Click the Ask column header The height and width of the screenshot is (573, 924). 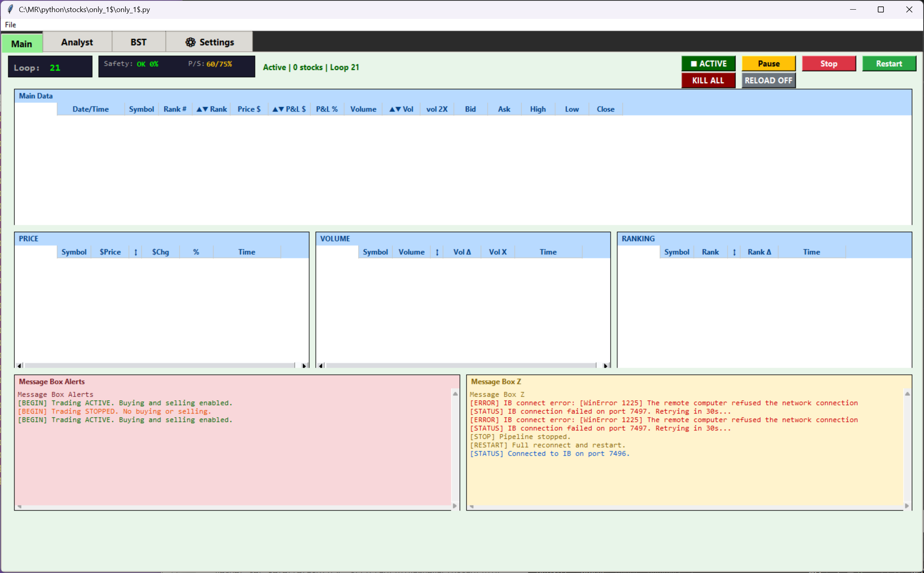pos(504,109)
